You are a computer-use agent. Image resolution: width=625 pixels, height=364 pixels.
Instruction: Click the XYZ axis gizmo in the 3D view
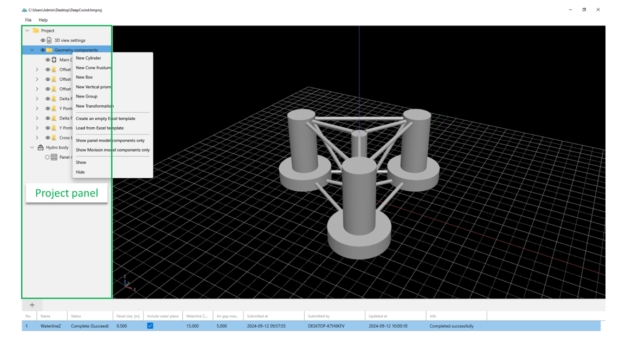click(x=128, y=283)
